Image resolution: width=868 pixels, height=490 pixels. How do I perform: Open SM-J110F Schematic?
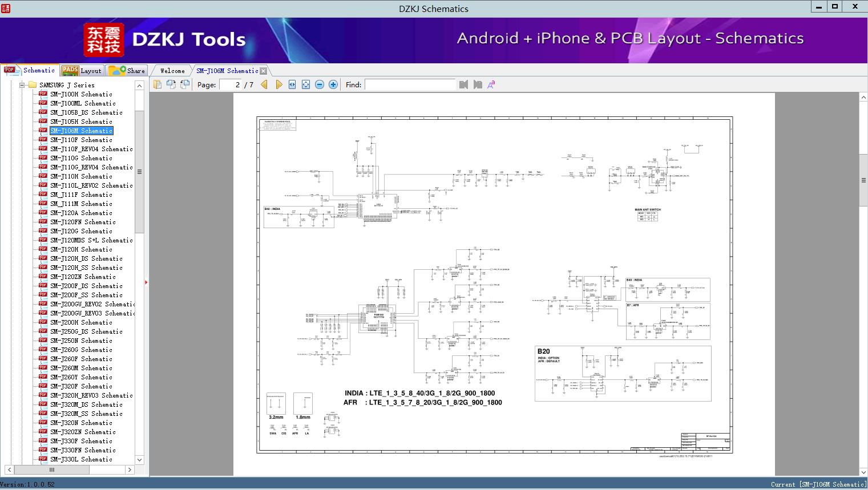pyautogui.click(x=81, y=140)
